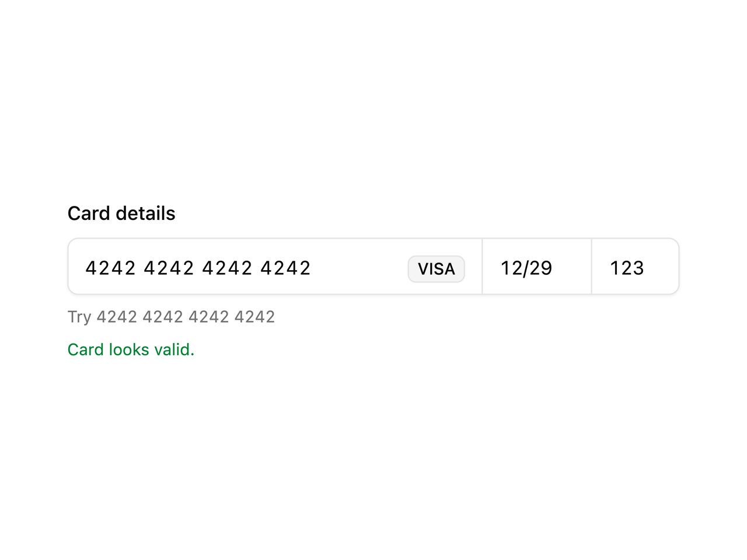Click the month 12 in expiry field
The height and width of the screenshot is (560, 747).
coord(511,268)
